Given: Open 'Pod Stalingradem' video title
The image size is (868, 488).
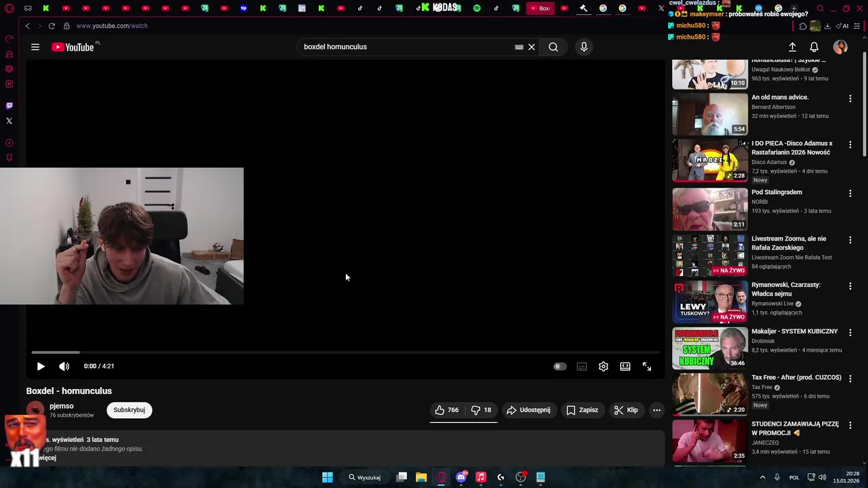Looking at the screenshot, I should coord(776,192).
